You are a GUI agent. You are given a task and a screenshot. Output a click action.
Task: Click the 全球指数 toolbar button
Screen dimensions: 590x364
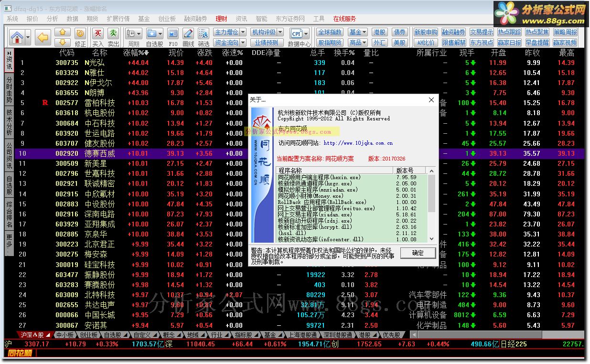point(330,32)
